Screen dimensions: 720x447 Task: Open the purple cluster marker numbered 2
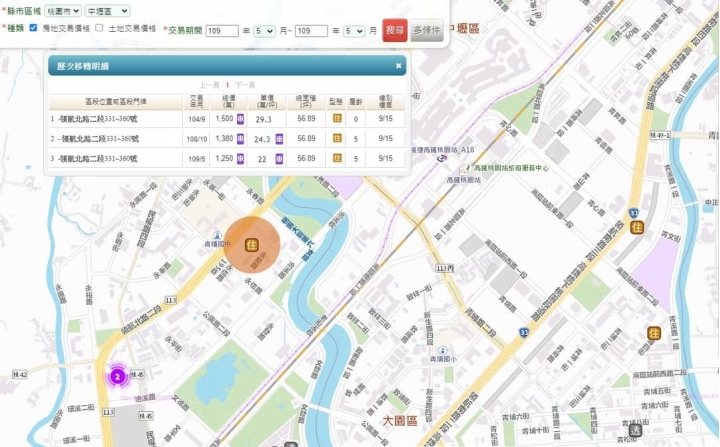click(x=118, y=377)
